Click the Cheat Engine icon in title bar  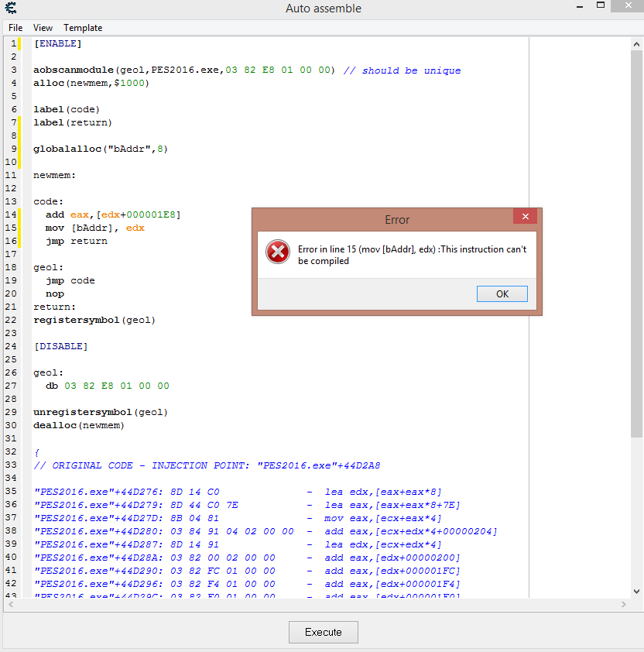[x=11, y=9]
